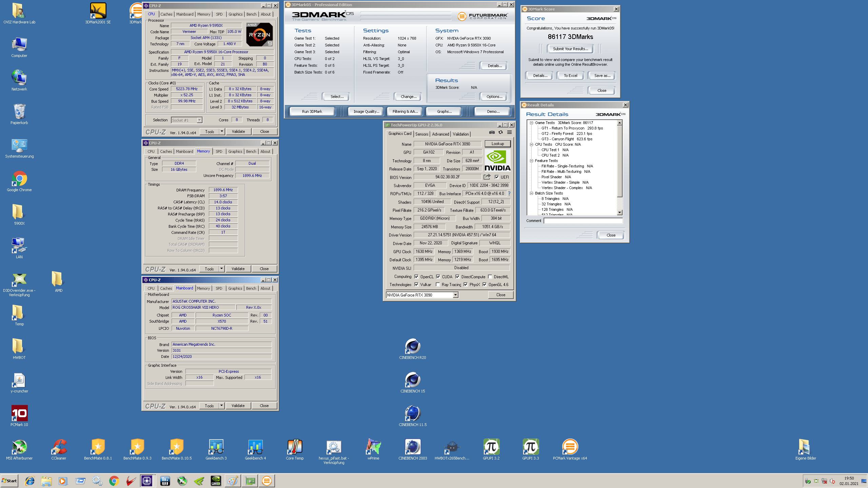Toggle the PhysX checkbox
Image resolution: width=868 pixels, height=488 pixels.
pos(466,284)
